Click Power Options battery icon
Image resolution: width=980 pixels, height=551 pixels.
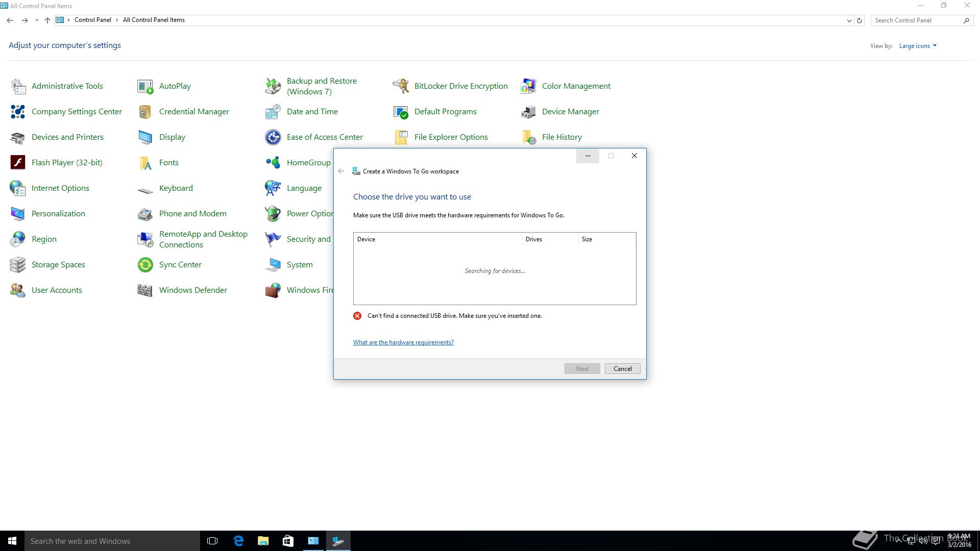pyautogui.click(x=273, y=214)
